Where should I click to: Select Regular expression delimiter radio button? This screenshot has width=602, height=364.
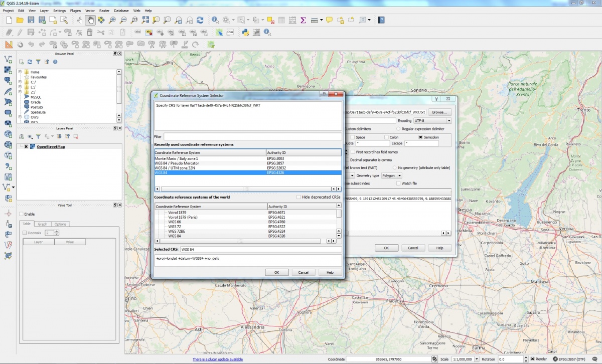click(x=398, y=129)
